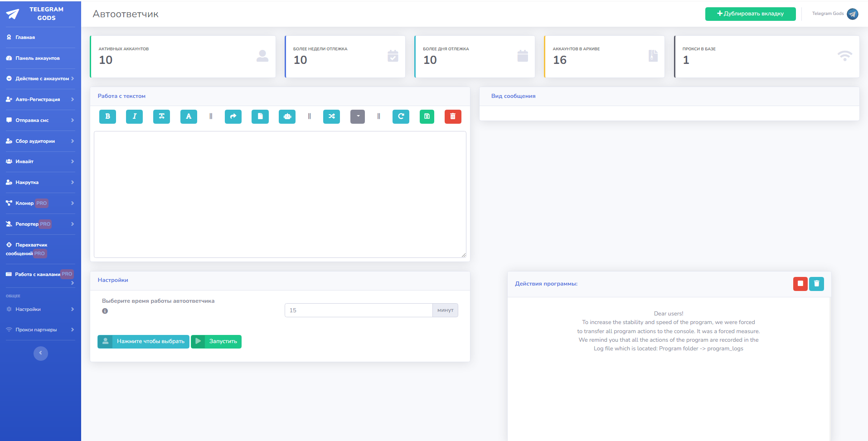Screen dimensions: 868x441
Task: Open Панель аккаунтов in the sidebar
Action: click(x=40, y=58)
